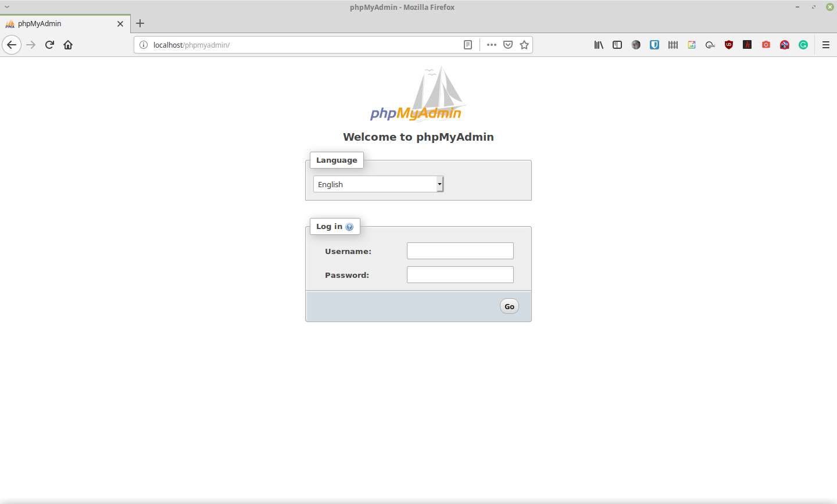This screenshot has width=837, height=504.
Task: Click the 'Password:' label
Action: point(347,276)
